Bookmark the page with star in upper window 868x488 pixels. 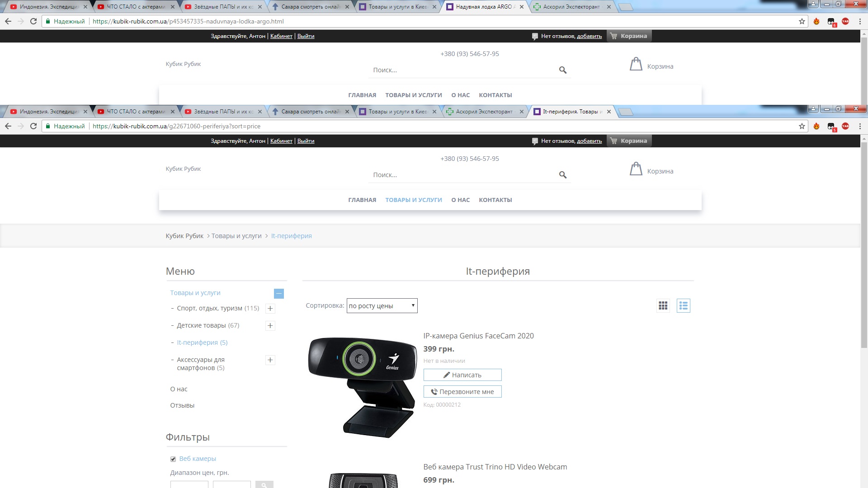[802, 21]
